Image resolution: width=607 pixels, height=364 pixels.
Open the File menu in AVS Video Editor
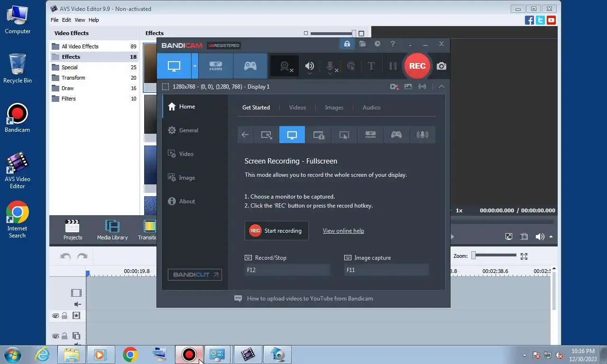pos(55,20)
